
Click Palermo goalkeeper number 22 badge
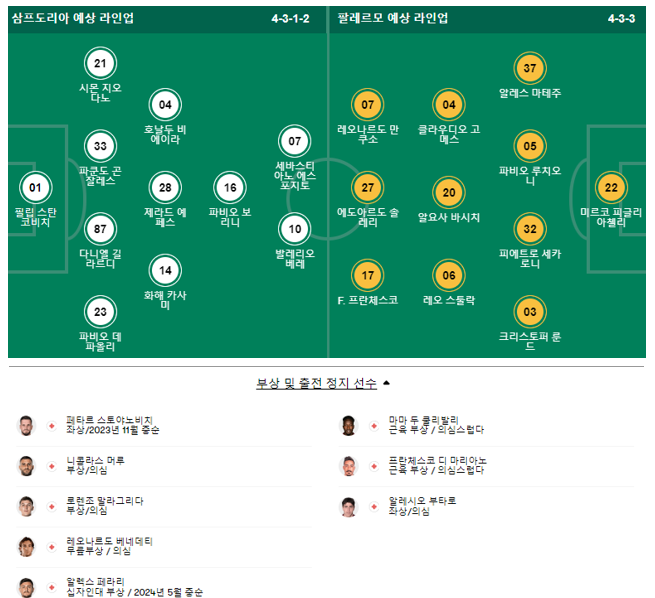(x=611, y=188)
